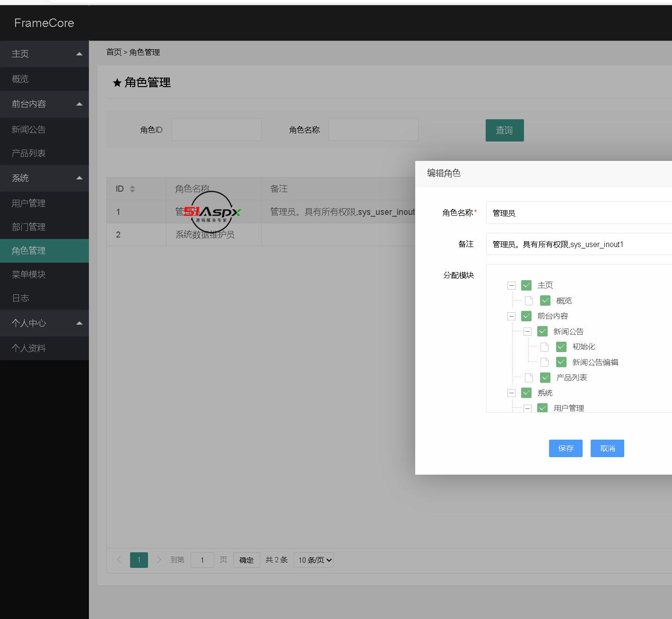
Task: Uncheck the 新闻公告编辑 checkbox
Action: pyautogui.click(x=561, y=362)
